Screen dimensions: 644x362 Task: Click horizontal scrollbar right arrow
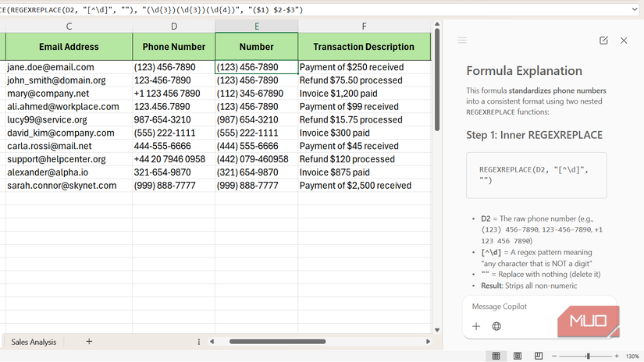tap(428, 342)
